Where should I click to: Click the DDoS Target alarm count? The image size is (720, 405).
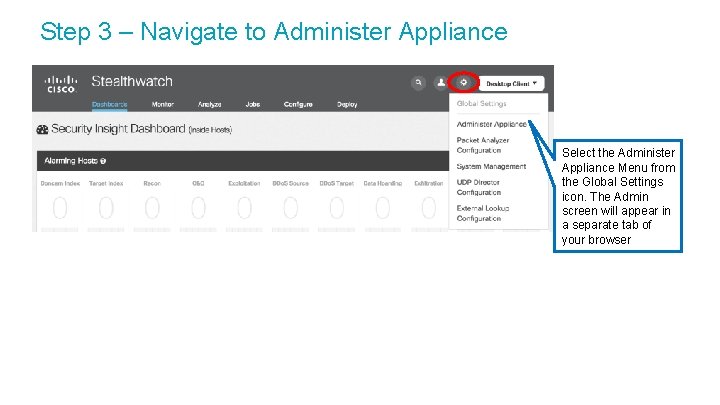[x=337, y=208]
